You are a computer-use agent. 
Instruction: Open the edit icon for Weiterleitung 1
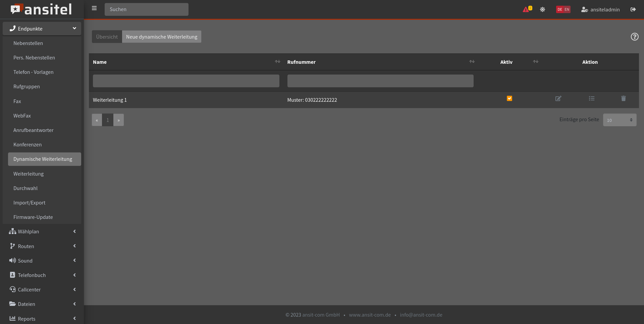click(558, 98)
